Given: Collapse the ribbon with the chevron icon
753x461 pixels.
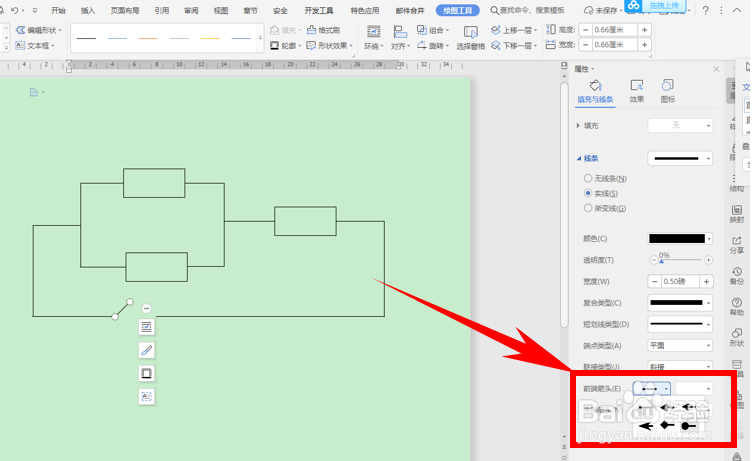Looking at the screenshot, I should pos(737,10).
